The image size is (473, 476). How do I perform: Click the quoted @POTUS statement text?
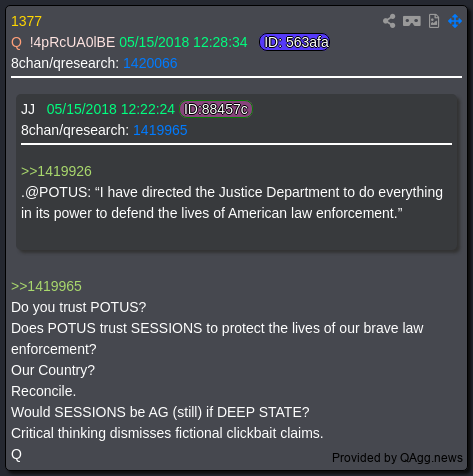(x=232, y=203)
